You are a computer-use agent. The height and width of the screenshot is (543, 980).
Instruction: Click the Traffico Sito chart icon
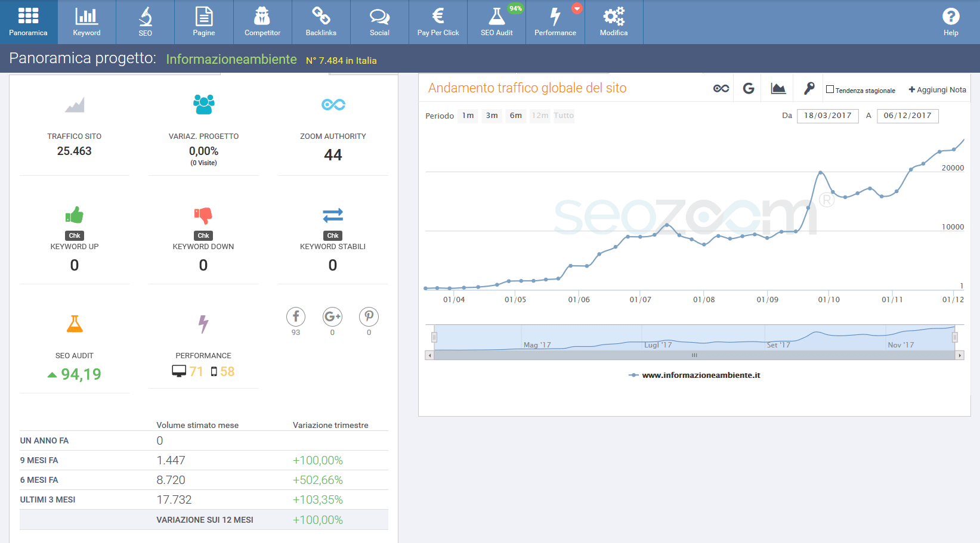tap(75, 105)
